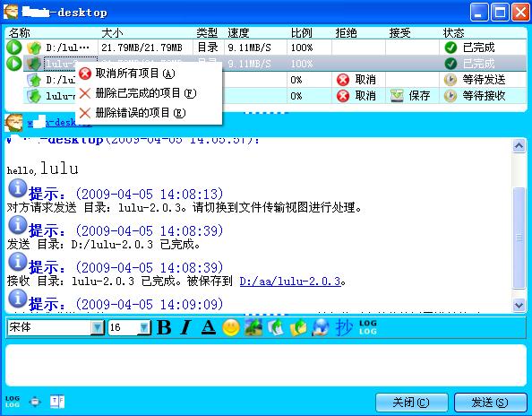Click the blue 抄 icon
532x416 pixels.
[344, 327]
